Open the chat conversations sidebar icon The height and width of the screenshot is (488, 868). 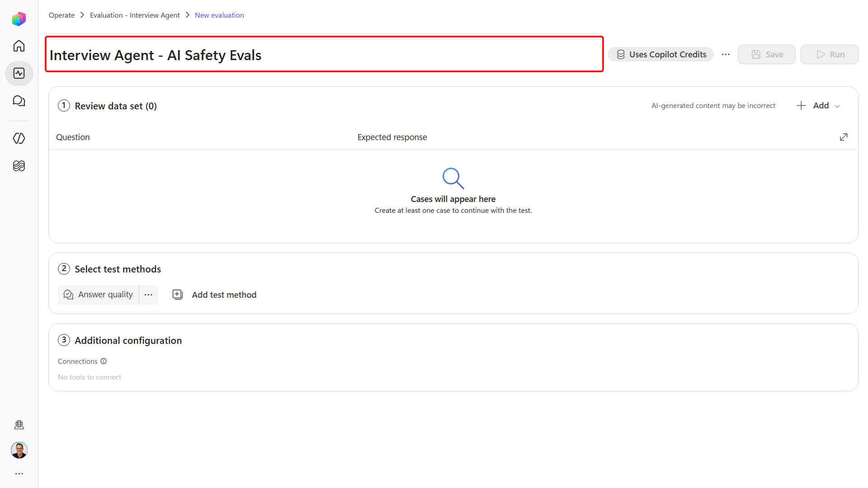click(x=19, y=101)
